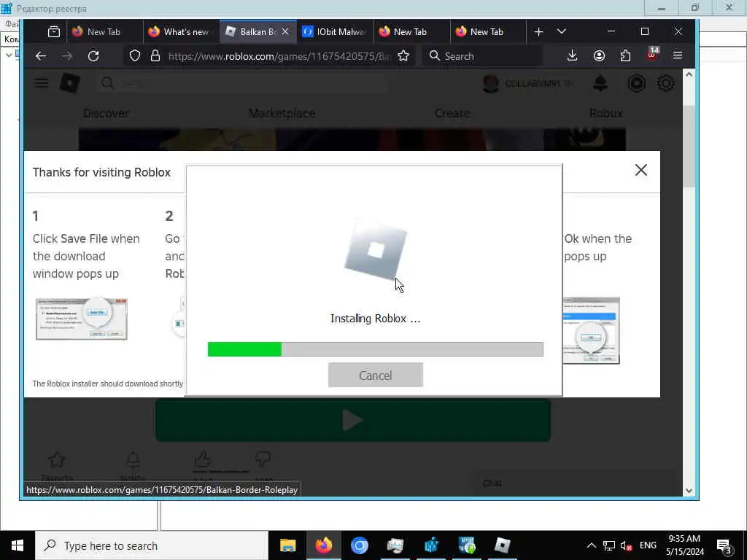Image resolution: width=747 pixels, height=560 pixels.
Task: Focus the roblox.com URL address bar
Action: 279,56
